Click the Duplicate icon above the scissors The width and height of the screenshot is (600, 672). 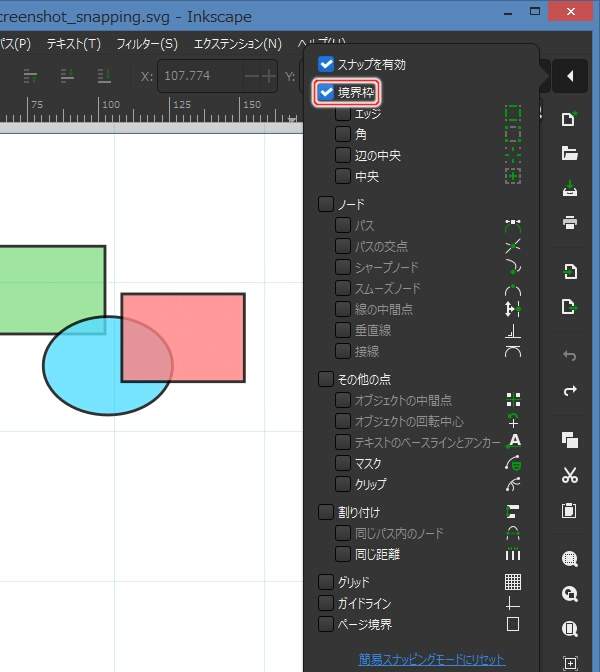(x=570, y=441)
